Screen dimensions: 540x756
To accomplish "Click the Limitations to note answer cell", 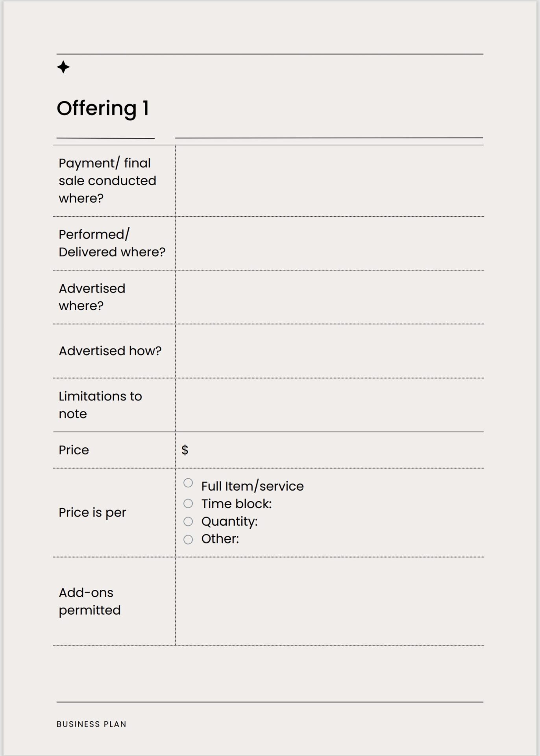I will tap(329, 405).
